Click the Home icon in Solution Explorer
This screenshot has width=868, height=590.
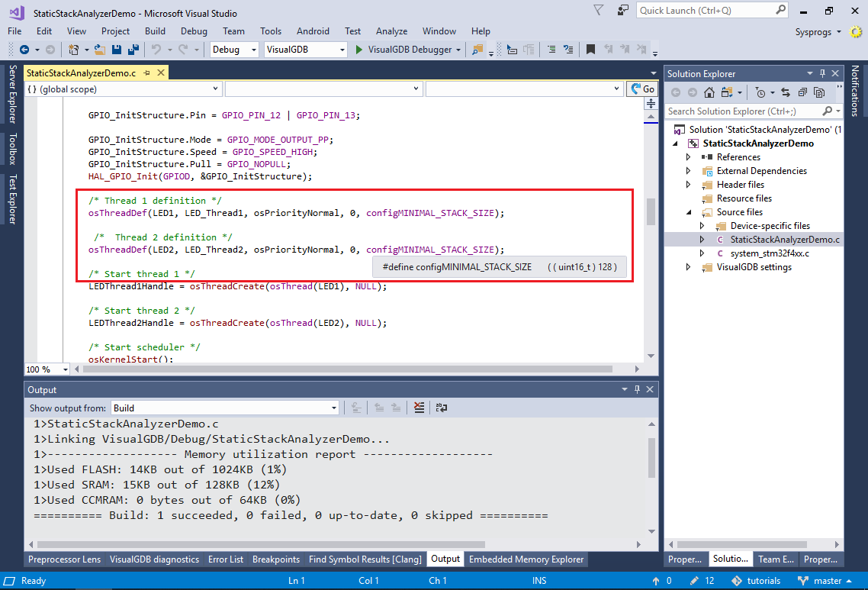[x=709, y=92]
